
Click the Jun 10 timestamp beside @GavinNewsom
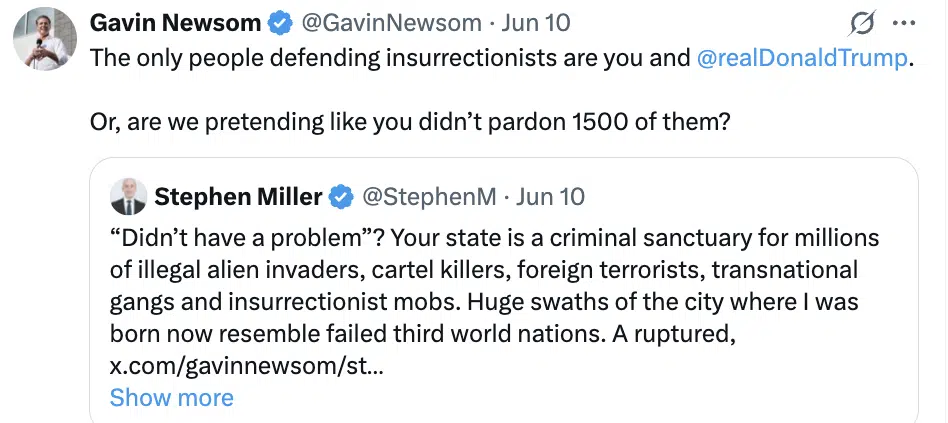point(536,24)
